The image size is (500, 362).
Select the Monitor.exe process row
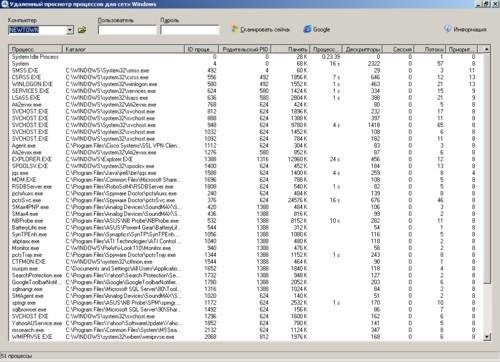coord(246,248)
